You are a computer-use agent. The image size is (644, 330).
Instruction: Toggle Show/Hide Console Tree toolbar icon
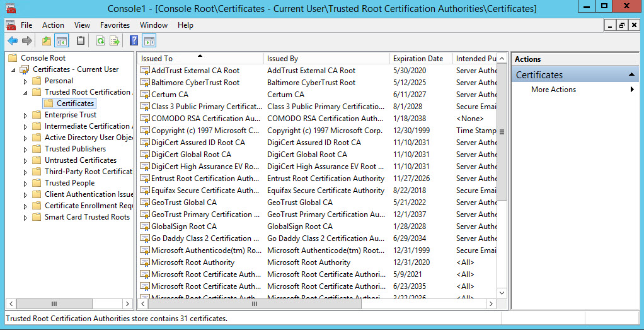[62, 41]
